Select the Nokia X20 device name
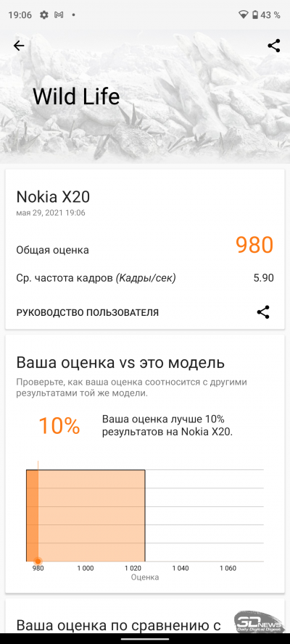The width and height of the screenshot is (290, 644). click(x=53, y=197)
